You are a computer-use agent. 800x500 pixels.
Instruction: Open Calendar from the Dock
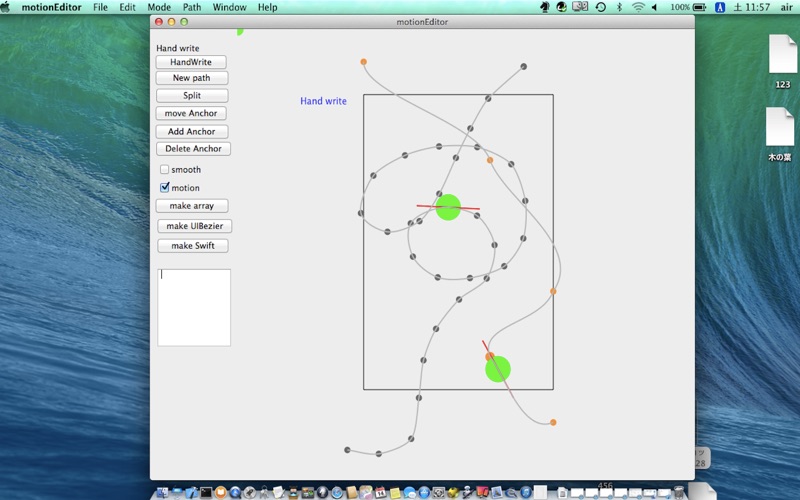tap(381, 492)
